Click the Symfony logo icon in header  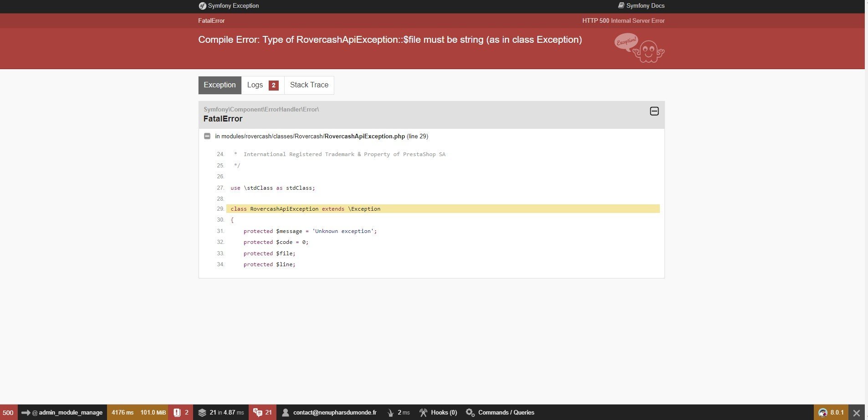pos(202,6)
